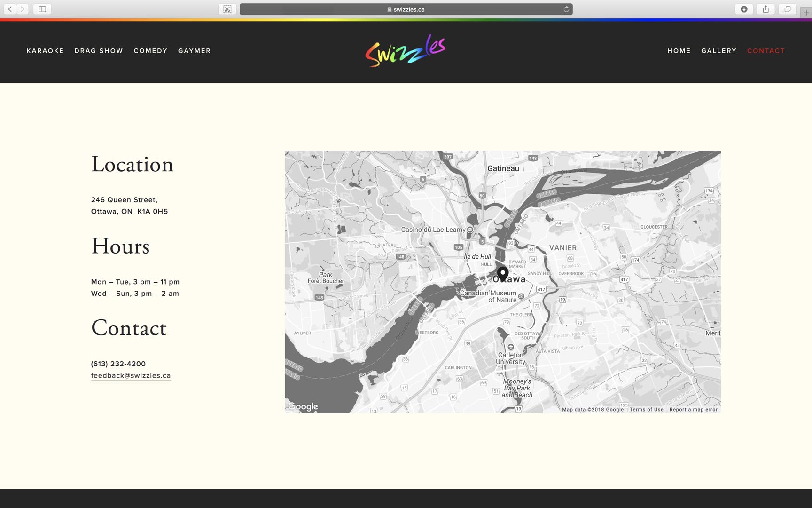This screenshot has height=508, width=812.
Task: Show all tabs with the tab overview icon
Action: point(788,8)
